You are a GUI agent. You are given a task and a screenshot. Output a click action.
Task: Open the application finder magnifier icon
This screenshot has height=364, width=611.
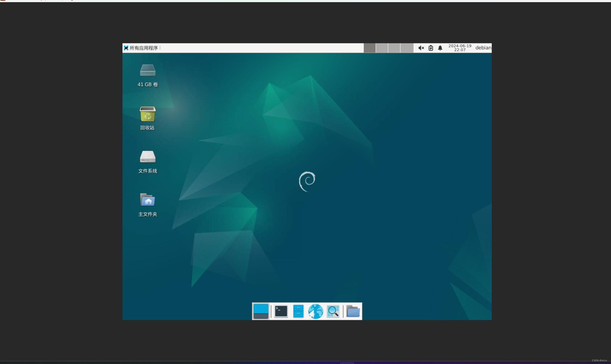pos(333,311)
